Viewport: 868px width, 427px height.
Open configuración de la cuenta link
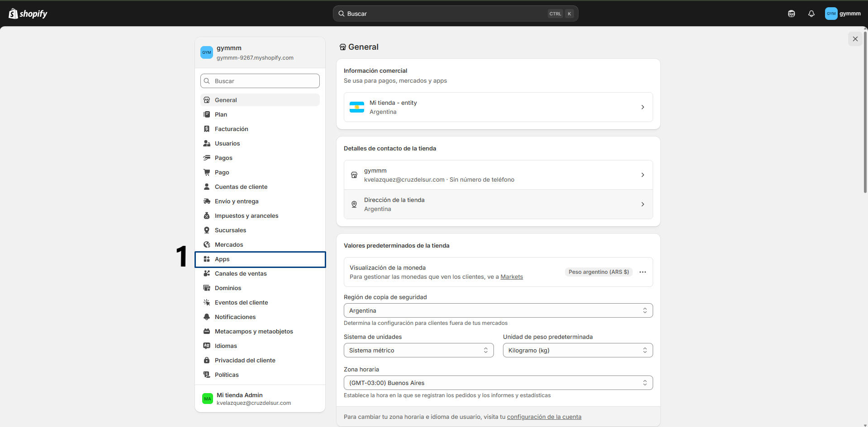[544, 417]
